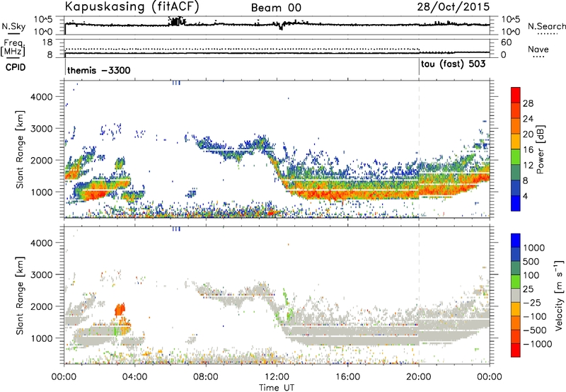Click the dashed 20:00 CPID change line in the power panel

point(419,149)
